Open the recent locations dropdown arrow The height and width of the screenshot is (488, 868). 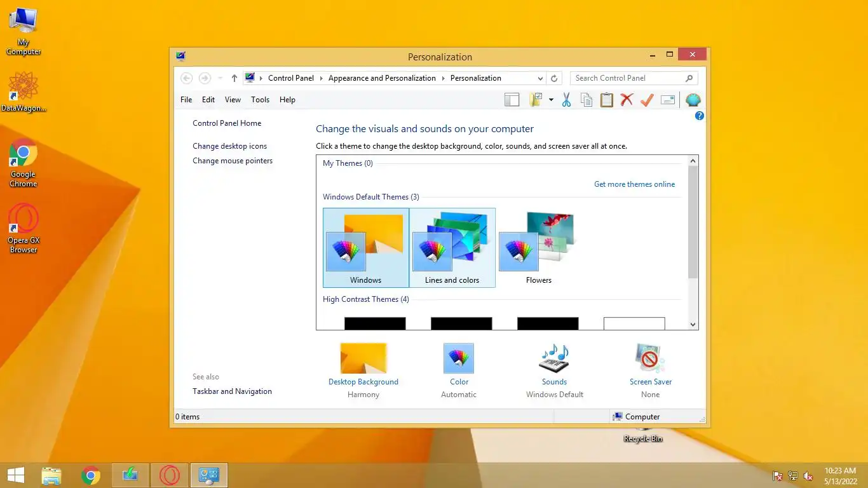tap(220, 78)
